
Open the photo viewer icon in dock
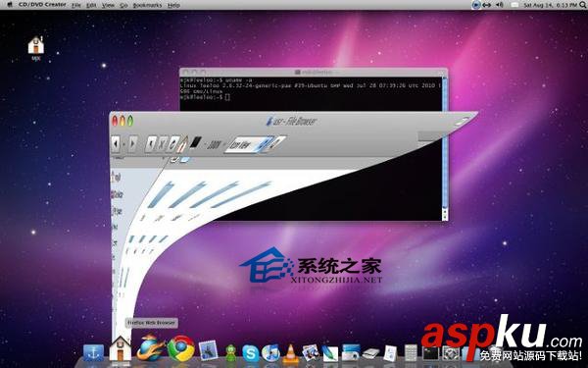point(311,353)
